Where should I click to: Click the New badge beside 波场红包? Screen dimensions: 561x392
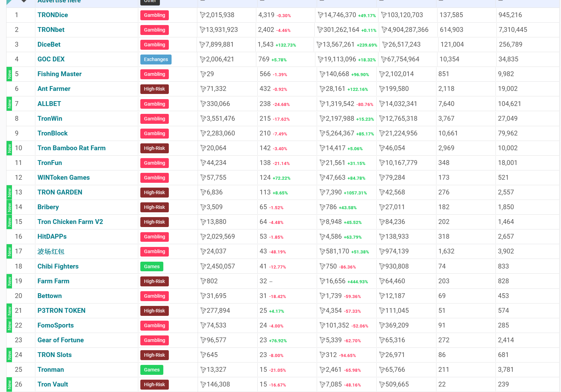9,251
